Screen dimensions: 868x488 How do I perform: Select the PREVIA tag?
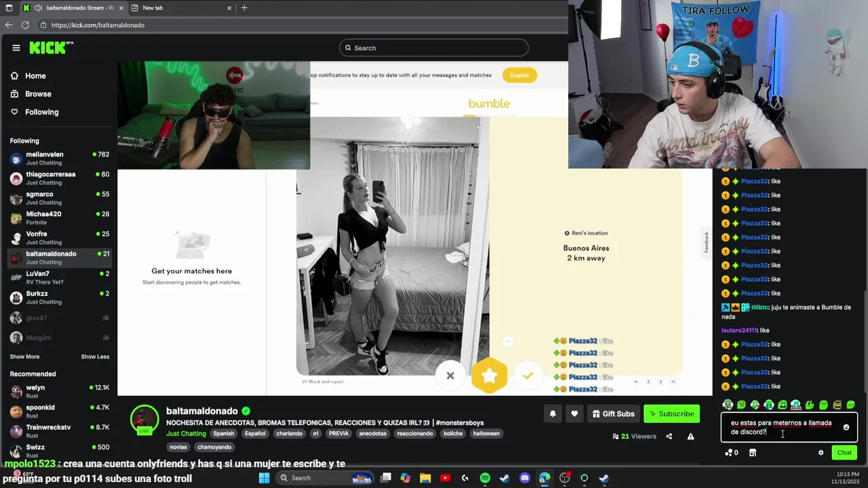pos(338,434)
